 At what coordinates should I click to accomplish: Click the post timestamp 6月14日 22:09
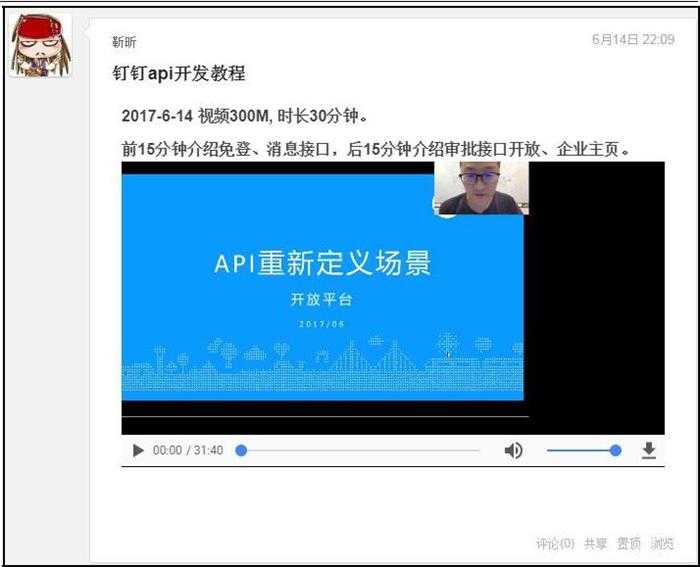point(633,39)
